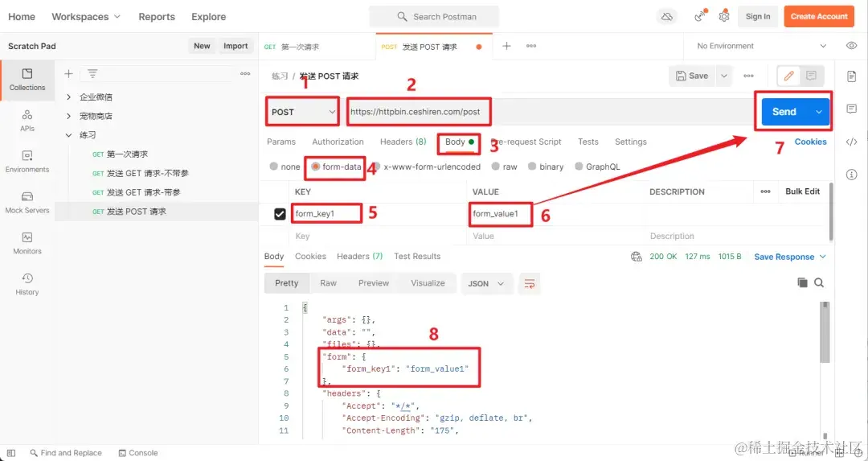Open the three-dot menu next to Save
The height and width of the screenshot is (461, 868).
748,76
